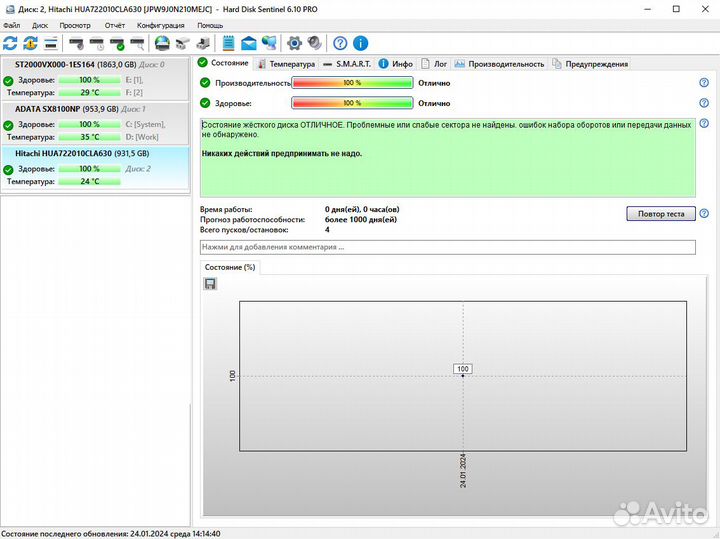Screen dimensions: 720x539
Task: Click the blue info icon in toolbar
Action: pos(360,43)
